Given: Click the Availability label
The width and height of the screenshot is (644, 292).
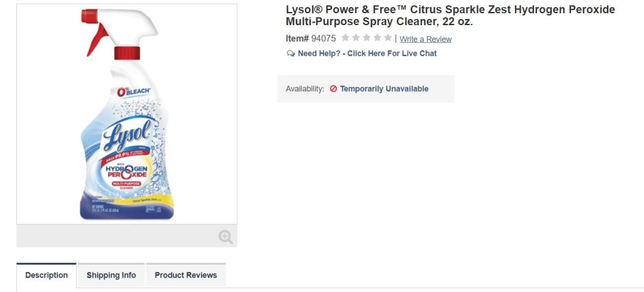Looking at the screenshot, I should [305, 89].
